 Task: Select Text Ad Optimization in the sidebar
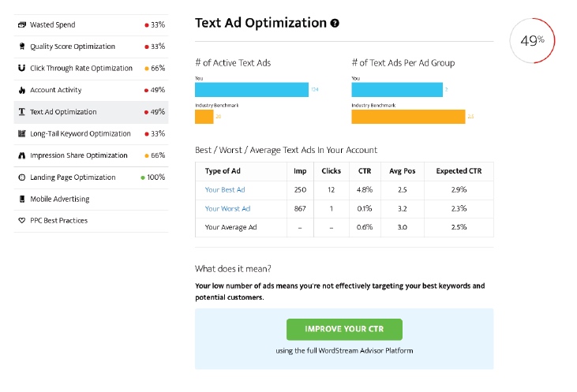coord(91,112)
